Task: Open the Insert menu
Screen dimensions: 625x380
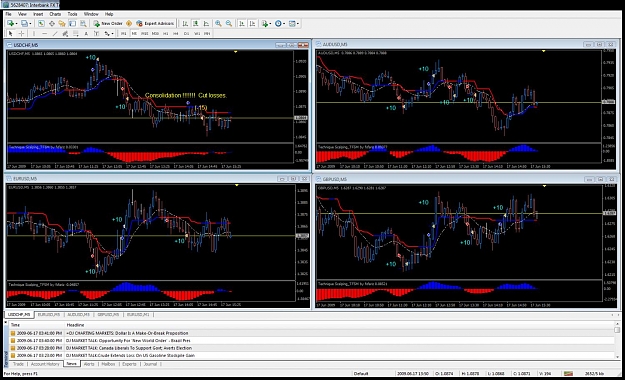Action: point(38,14)
